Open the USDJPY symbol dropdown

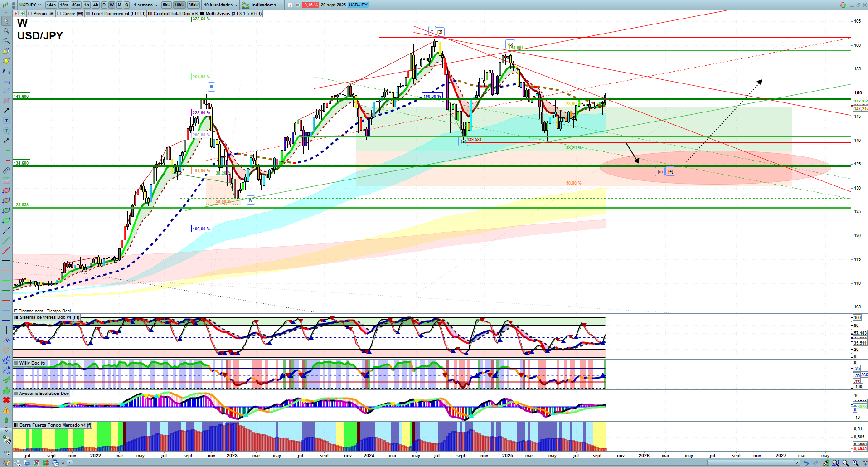(x=30, y=5)
